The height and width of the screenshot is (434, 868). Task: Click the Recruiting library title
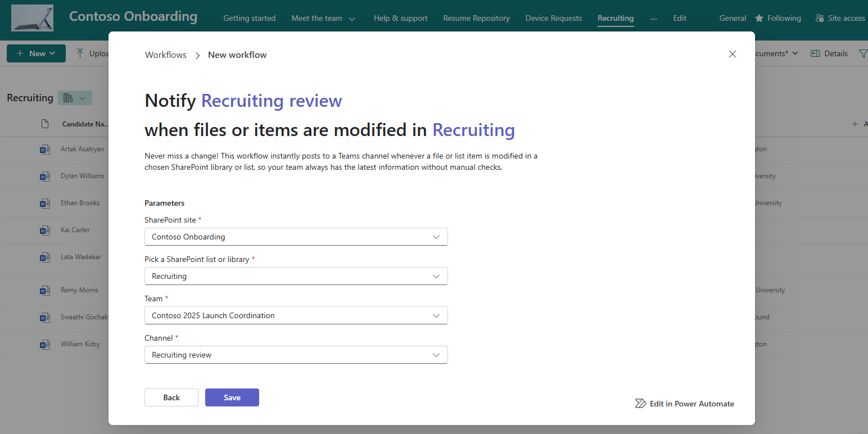[x=30, y=98]
